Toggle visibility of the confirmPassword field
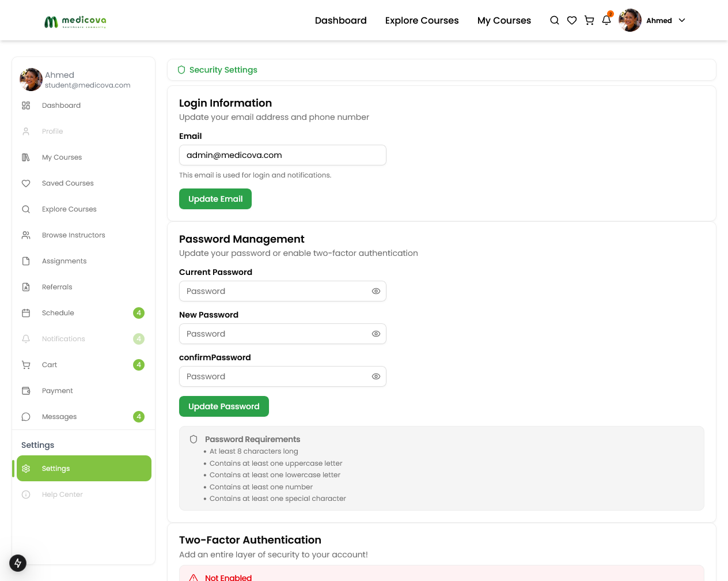728x581 pixels. (376, 376)
